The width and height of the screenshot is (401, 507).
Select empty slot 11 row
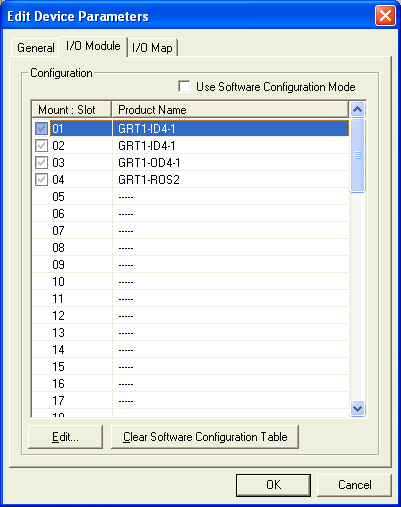tap(191, 299)
